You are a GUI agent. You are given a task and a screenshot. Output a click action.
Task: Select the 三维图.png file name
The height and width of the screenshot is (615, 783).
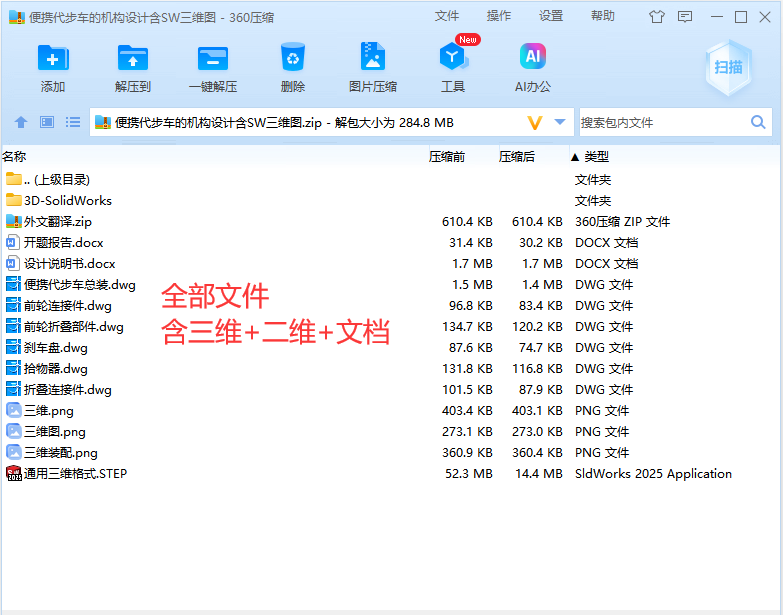click(x=55, y=431)
